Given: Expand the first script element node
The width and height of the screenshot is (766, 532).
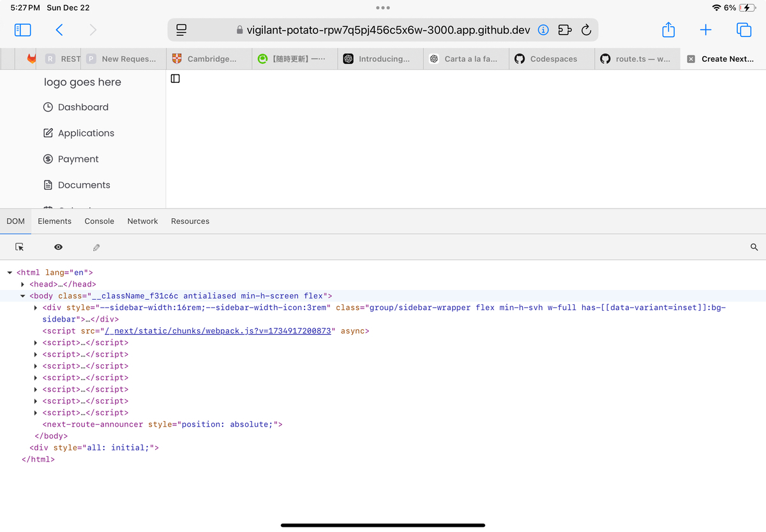Looking at the screenshot, I should (36, 343).
